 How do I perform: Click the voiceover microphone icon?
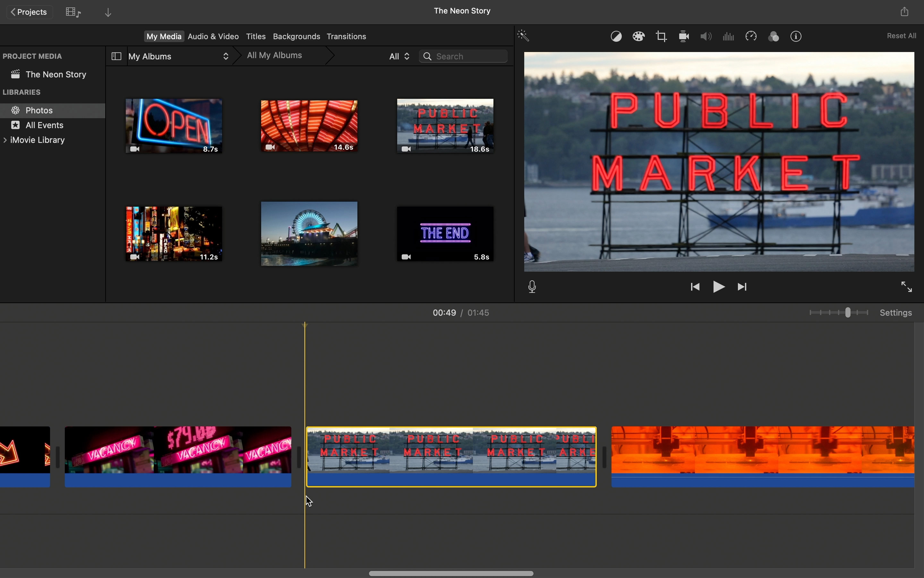[533, 287]
